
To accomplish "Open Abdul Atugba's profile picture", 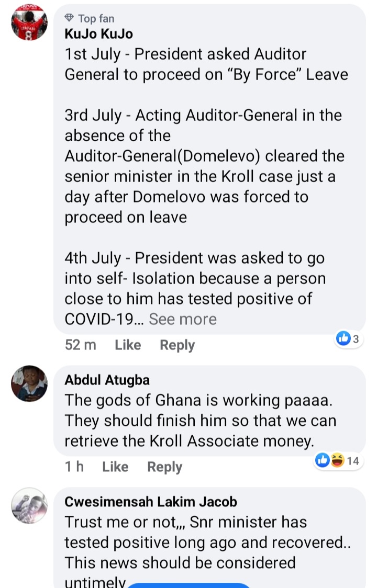I will 30,383.
